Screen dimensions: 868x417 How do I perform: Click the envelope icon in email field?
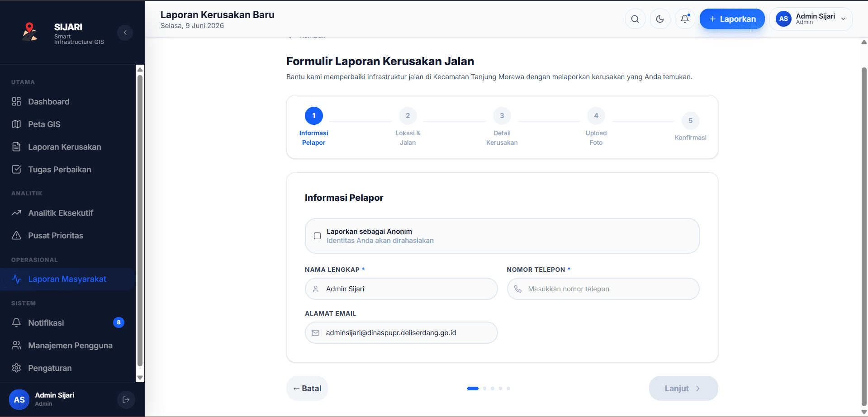coord(316,333)
